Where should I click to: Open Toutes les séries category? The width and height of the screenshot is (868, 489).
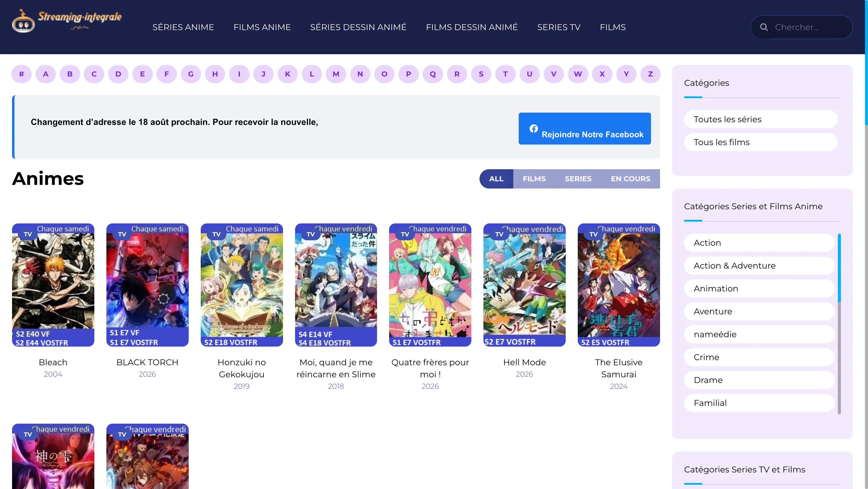(x=761, y=120)
